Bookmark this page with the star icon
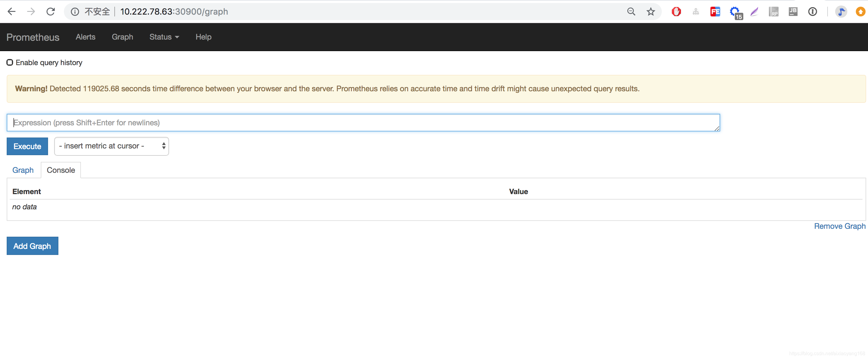Screen dimensions: 868x359 point(650,12)
